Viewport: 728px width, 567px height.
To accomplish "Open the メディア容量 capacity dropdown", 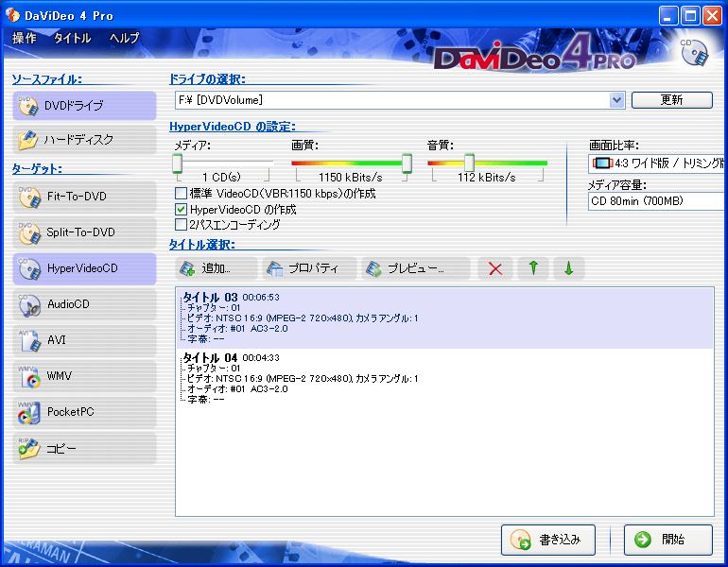I will pyautogui.click(x=656, y=201).
